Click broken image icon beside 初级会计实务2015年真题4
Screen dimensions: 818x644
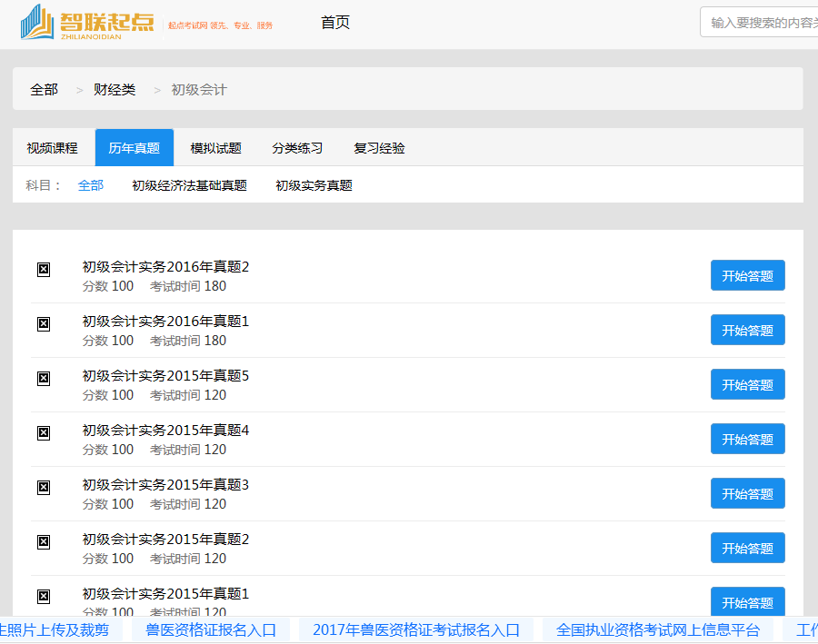tap(44, 432)
